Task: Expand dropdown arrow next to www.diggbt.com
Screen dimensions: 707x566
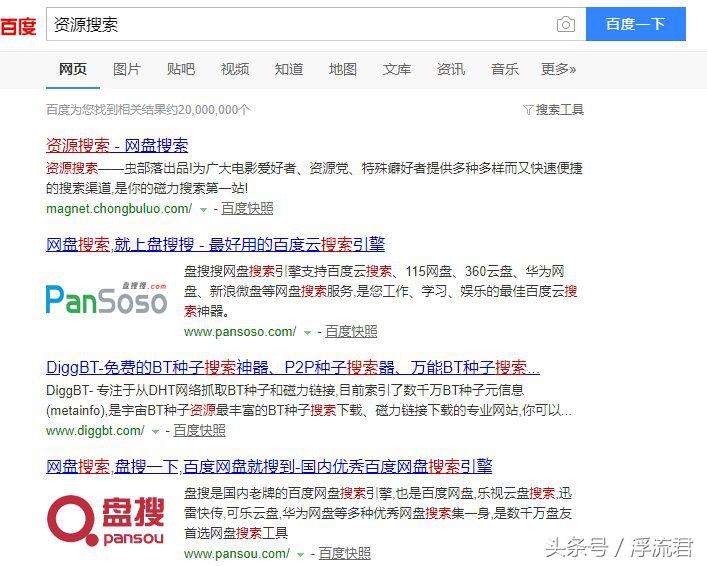Action: point(156,432)
